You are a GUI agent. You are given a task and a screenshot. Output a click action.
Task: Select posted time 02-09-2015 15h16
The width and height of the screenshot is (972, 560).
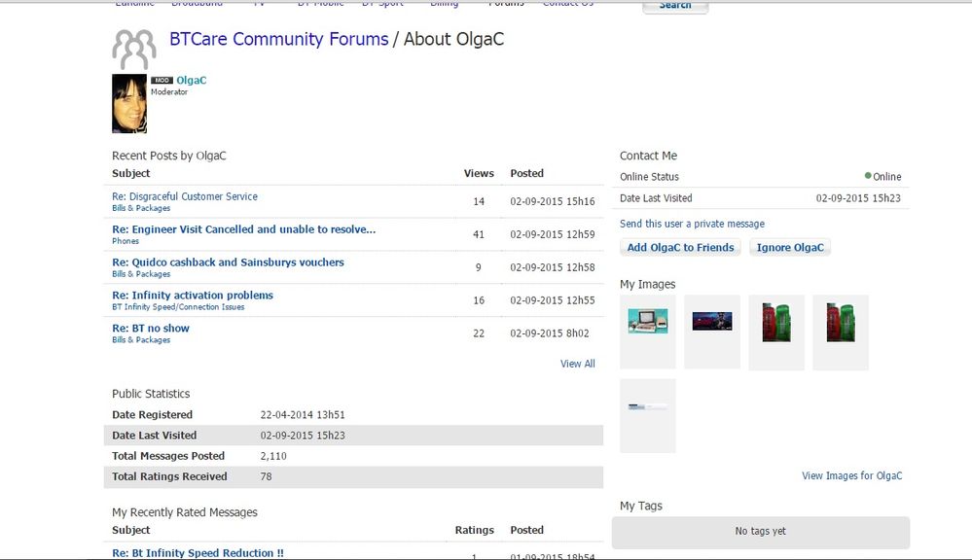(553, 201)
